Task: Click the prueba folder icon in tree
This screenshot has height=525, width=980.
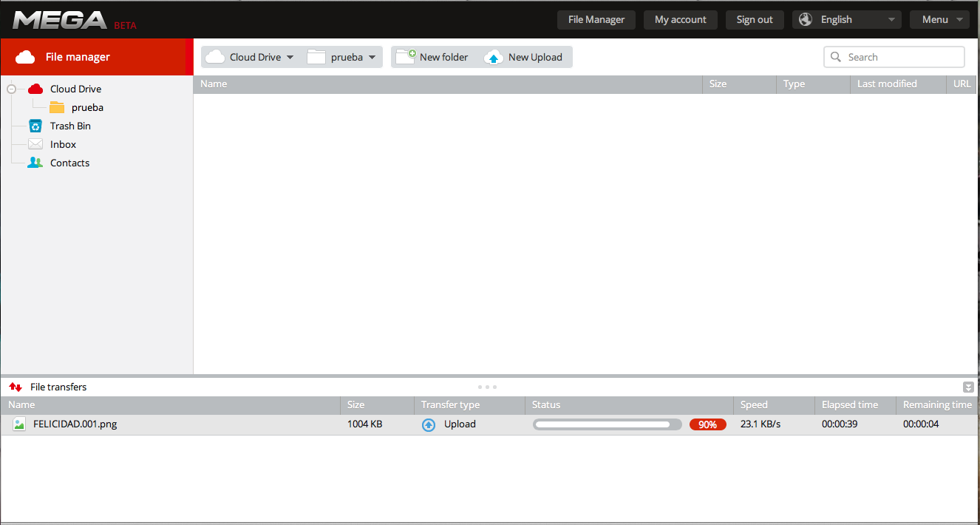Action: pyautogui.click(x=57, y=107)
